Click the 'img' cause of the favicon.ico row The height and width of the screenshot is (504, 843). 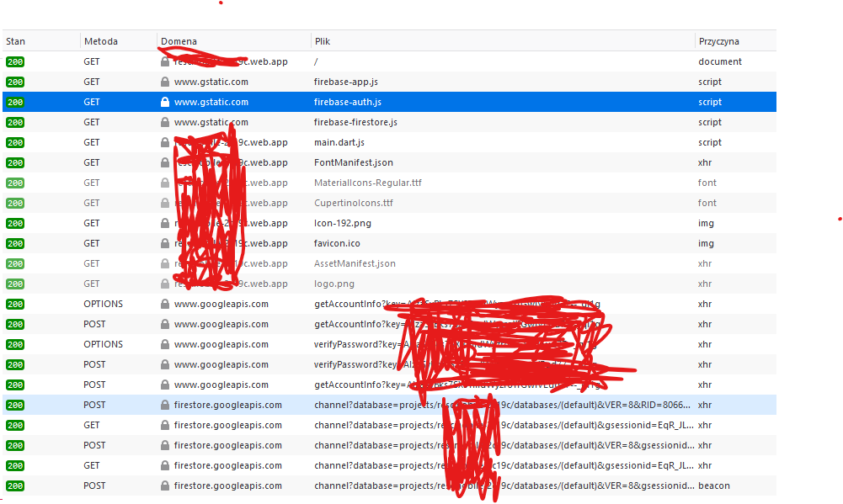click(x=706, y=243)
